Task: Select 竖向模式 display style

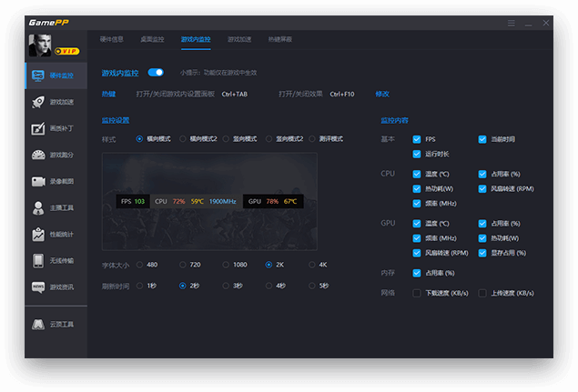Action: 228,139
